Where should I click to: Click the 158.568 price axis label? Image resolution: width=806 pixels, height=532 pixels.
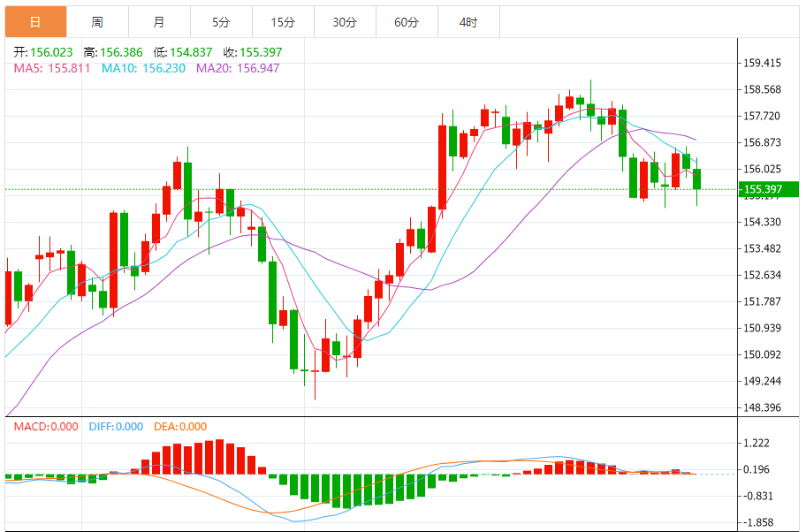763,89
